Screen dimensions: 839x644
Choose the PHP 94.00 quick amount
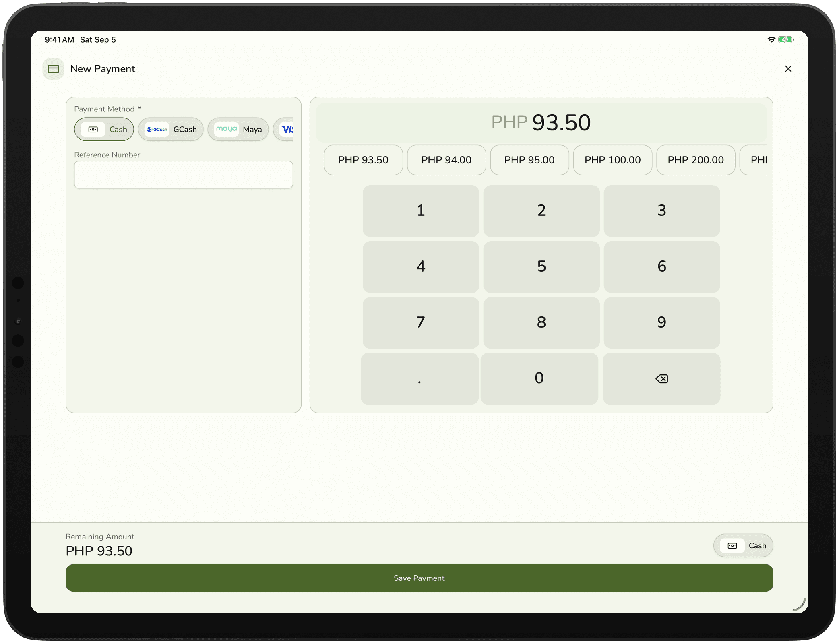pyautogui.click(x=446, y=160)
